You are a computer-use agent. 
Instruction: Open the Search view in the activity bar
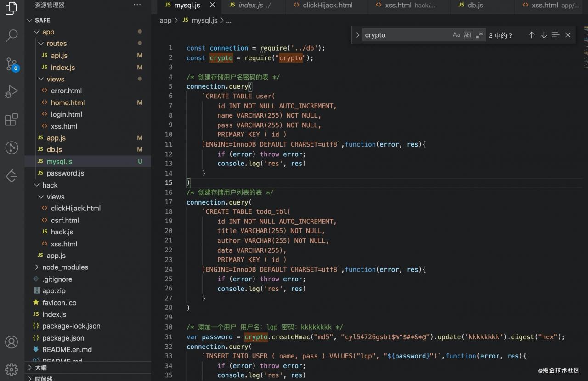click(x=11, y=35)
